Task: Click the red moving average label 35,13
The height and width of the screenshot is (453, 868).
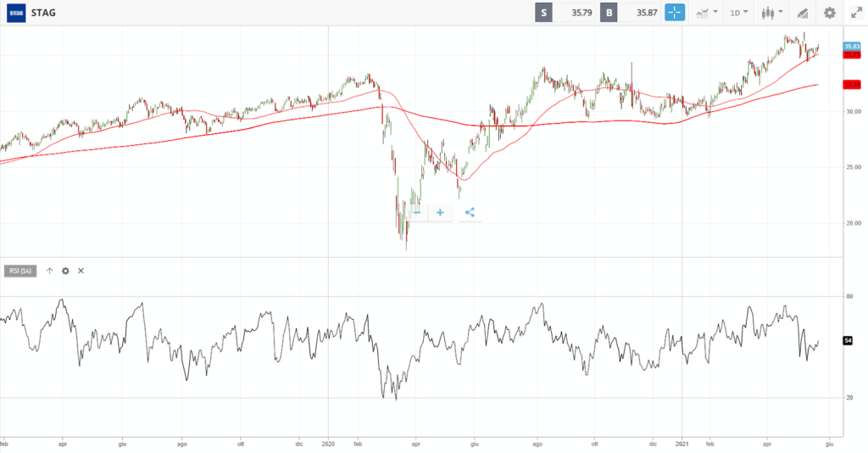Action: 852,54
